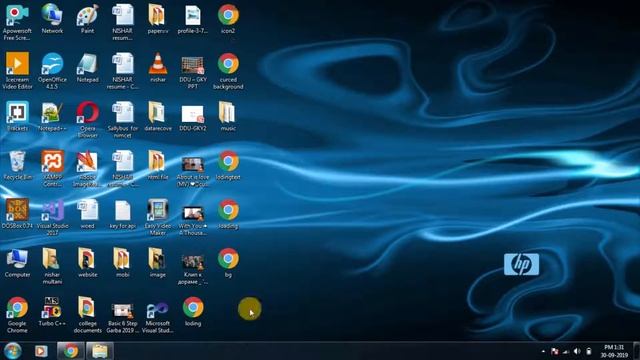Select the Recycle Bin icon
The image size is (640, 360).
click(x=17, y=165)
